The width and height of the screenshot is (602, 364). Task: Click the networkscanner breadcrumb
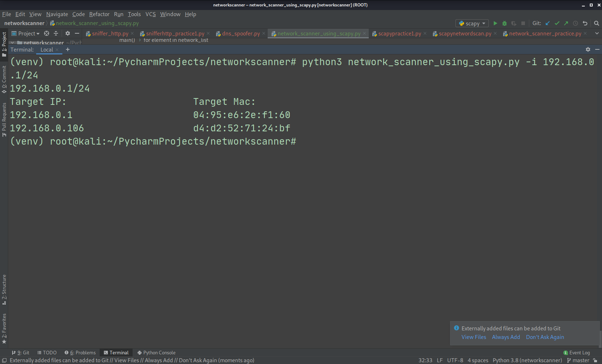coord(24,23)
